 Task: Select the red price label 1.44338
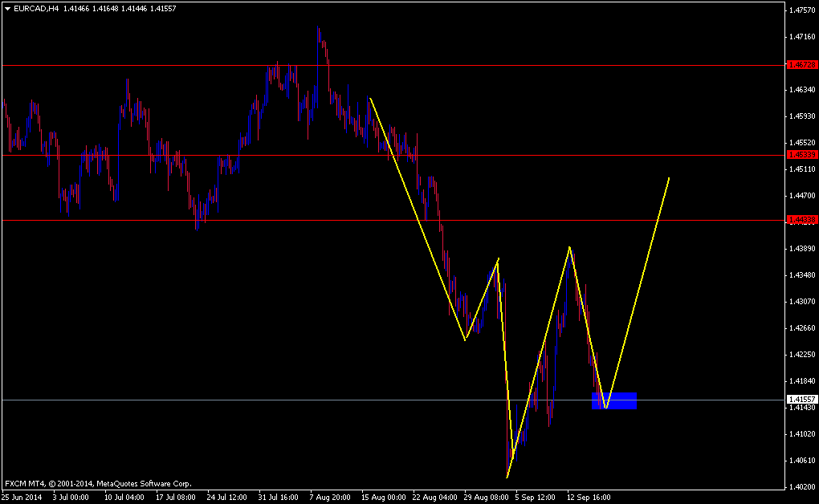point(802,220)
